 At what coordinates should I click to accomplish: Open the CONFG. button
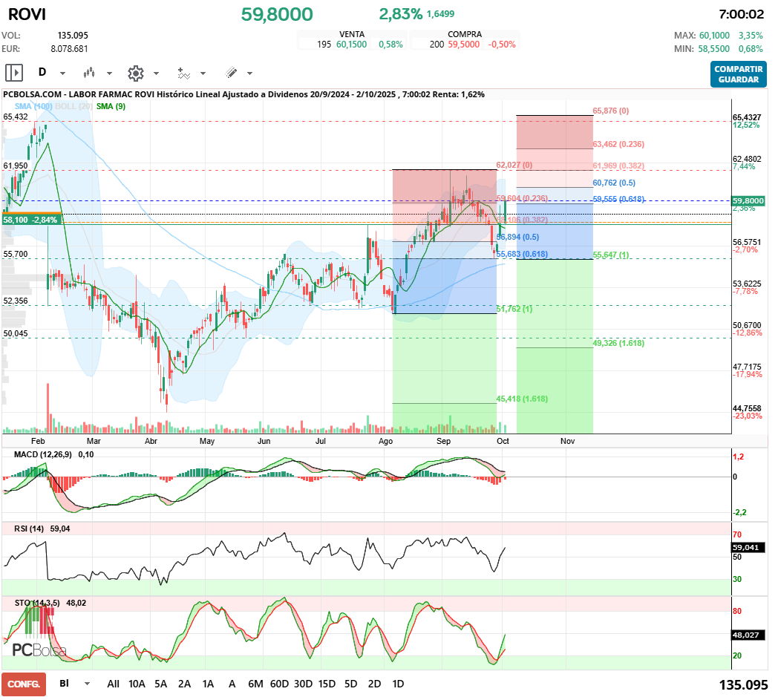click(x=23, y=683)
